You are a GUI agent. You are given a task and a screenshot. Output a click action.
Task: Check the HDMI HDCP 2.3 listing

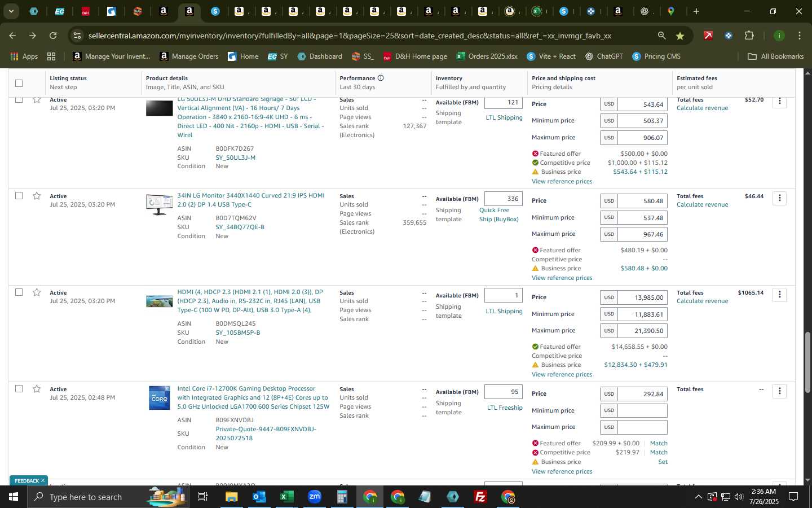tap(19, 292)
